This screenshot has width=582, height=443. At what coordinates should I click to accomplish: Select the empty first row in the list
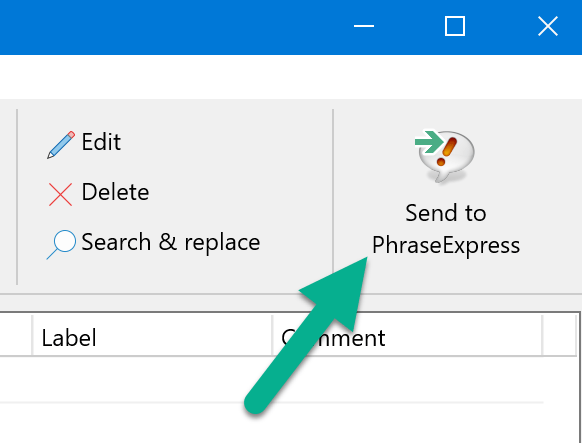(x=271, y=379)
